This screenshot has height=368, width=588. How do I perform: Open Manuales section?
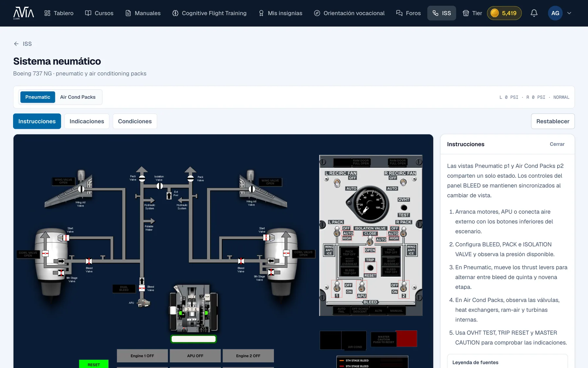coord(143,13)
